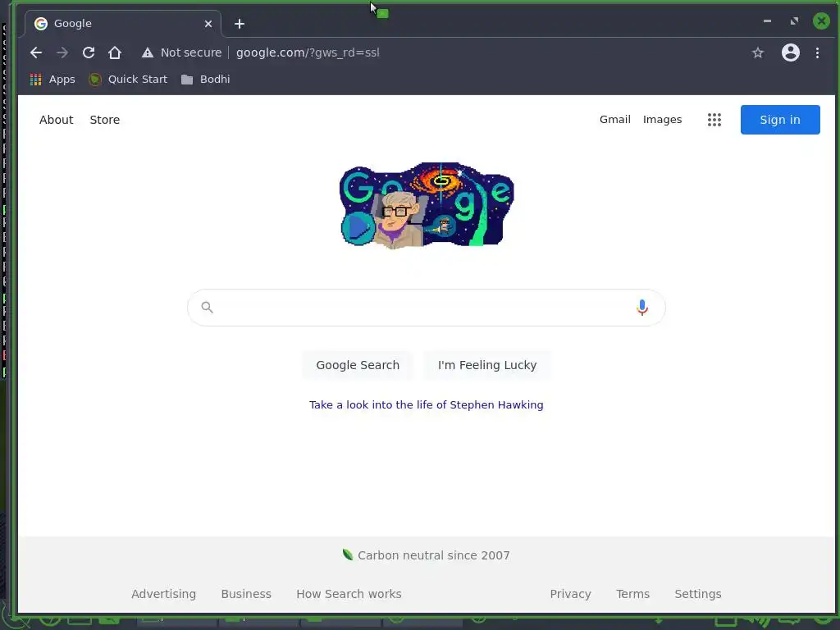Open the Business footer link
This screenshot has width=840, height=630.
[x=246, y=594]
